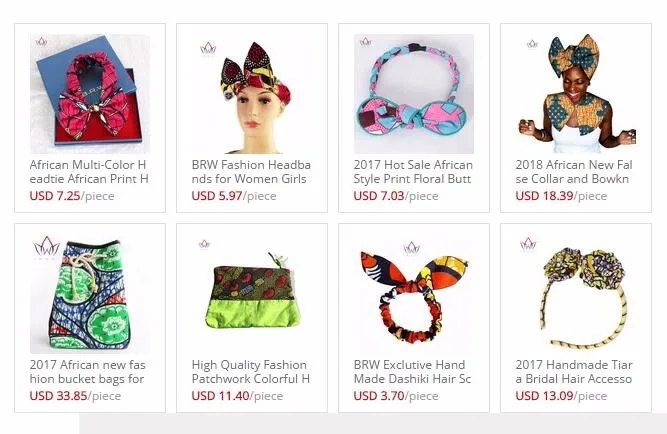
Task: Open the bunny-ear hair scrunchie image
Action: (414, 294)
